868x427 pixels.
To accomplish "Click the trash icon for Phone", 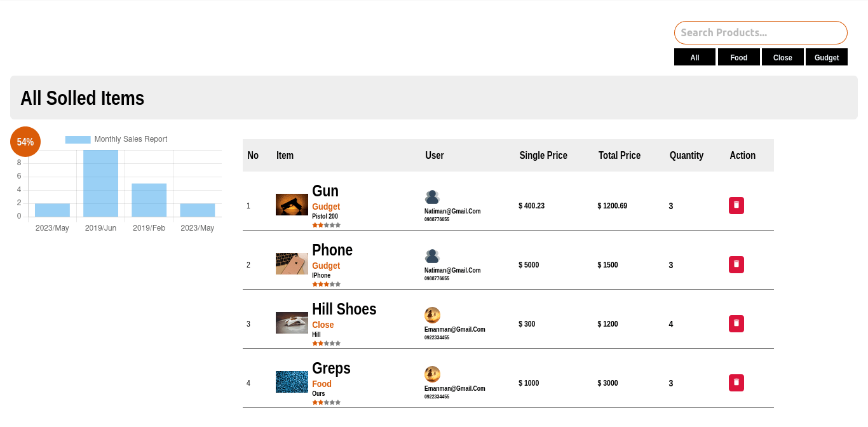I will click(x=736, y=264).
